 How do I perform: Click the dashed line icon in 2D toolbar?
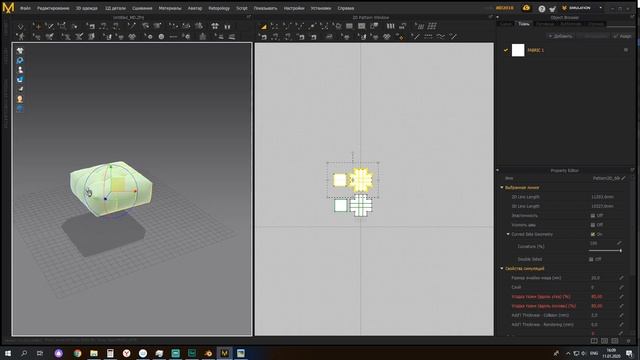point(428,37)
